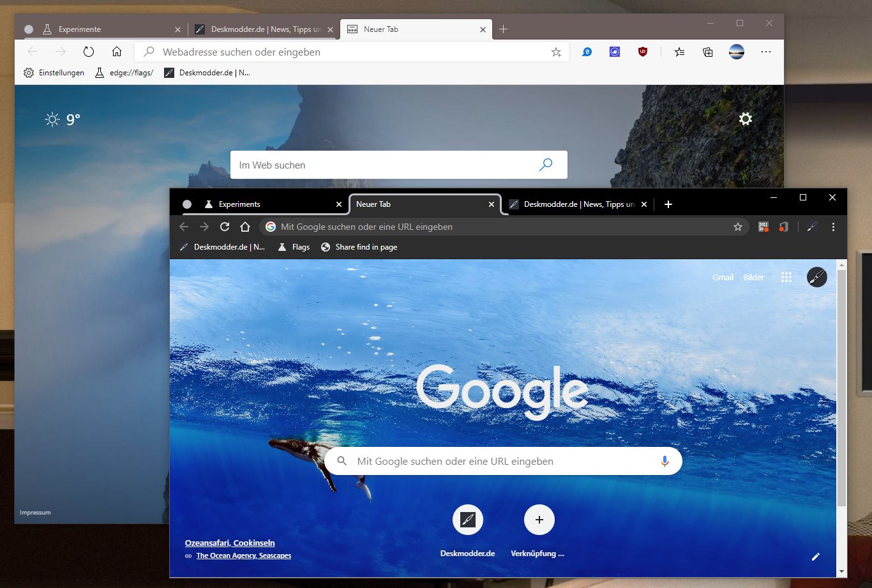Click Edge home button
The height and width of the screenshot is (588, 872).
pos(116,52)
